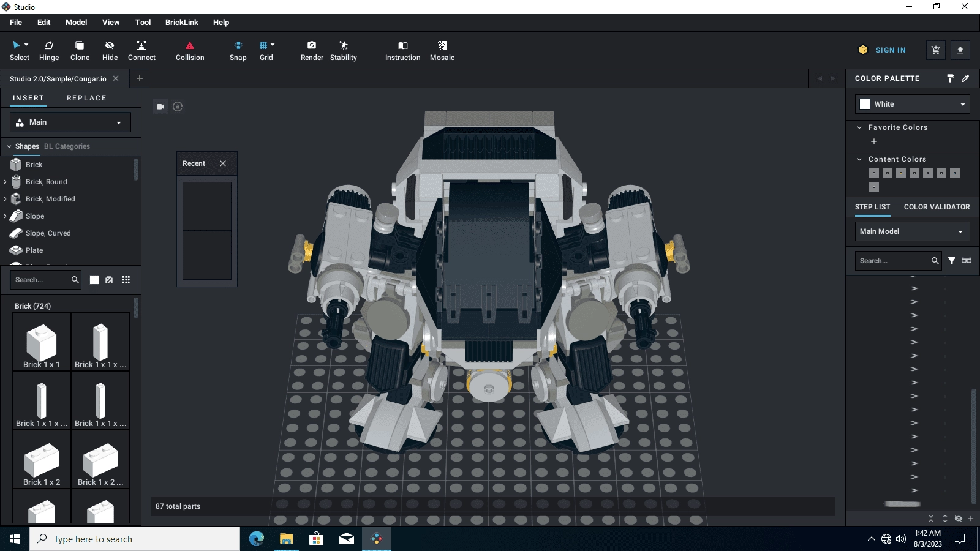
Task: Select the paint roller icon in Color Palette
Action: pos(951,78)
